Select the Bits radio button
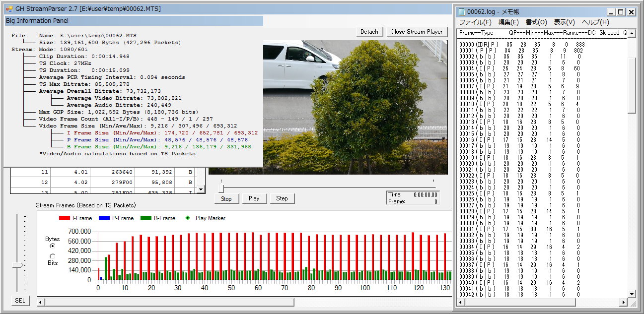This screenshot has width=644, height=314. click(x=52, y=256)
